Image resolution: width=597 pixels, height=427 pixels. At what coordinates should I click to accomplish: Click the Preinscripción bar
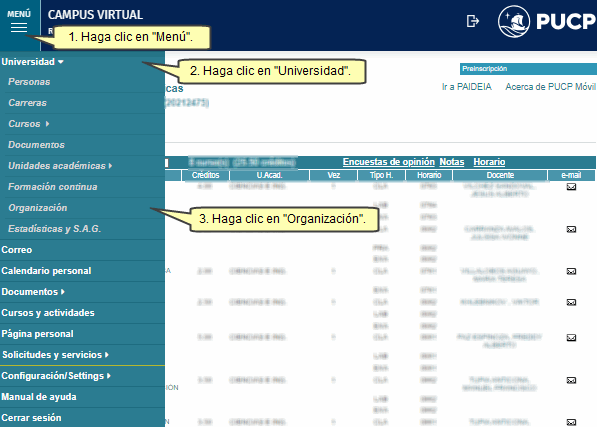tap(528, 69)
